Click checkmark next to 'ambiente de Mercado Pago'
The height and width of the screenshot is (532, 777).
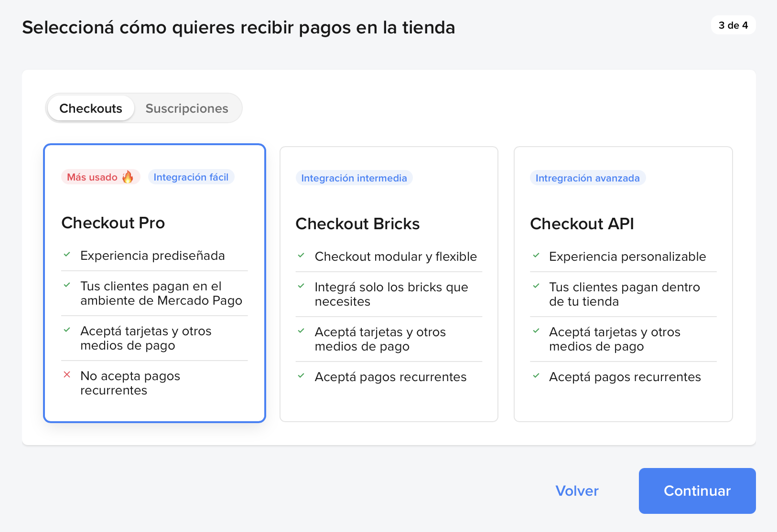(x=67, y=285)
